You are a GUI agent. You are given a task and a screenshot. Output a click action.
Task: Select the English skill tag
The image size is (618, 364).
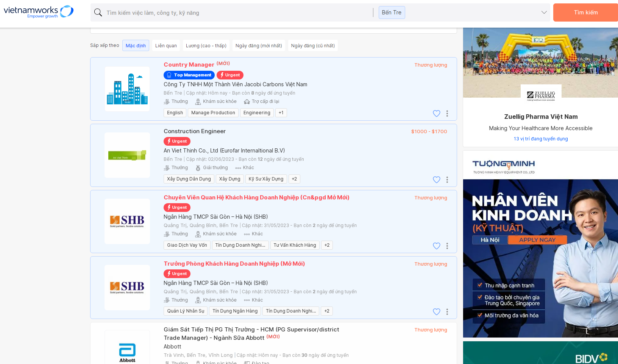tap(175, 113)
